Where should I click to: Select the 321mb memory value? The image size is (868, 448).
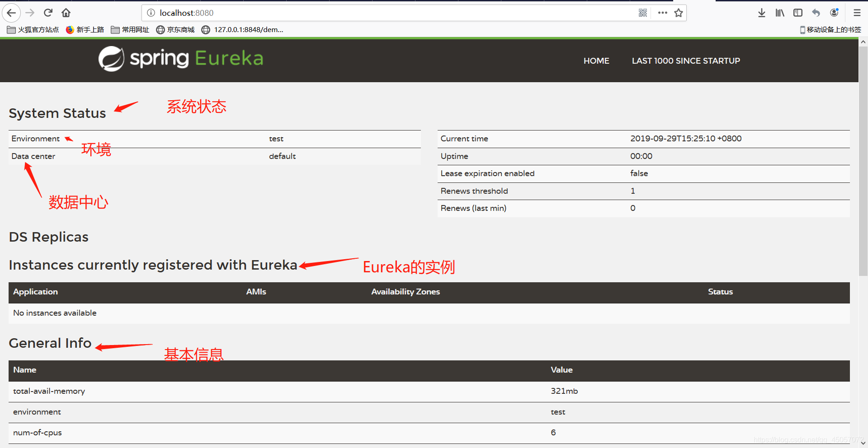[x=564, y=391]
